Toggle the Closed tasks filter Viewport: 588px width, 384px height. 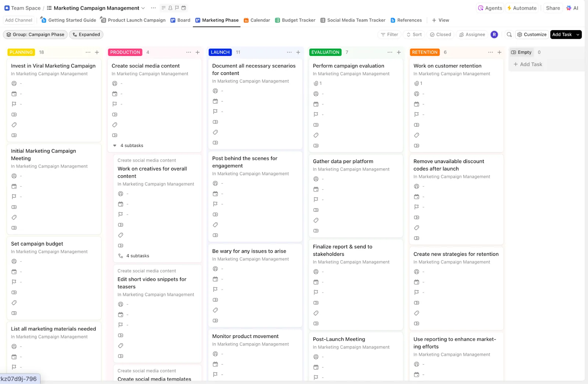point(440,35)
